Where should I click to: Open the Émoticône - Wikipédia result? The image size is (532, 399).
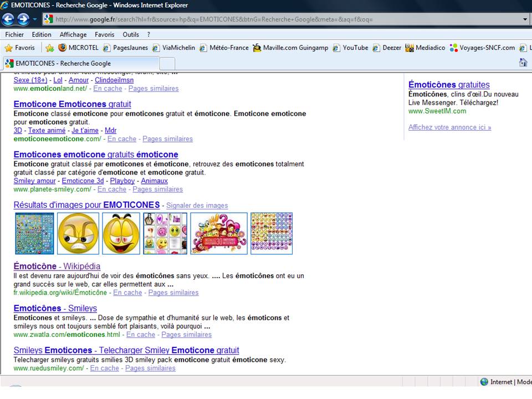[57, 267]
